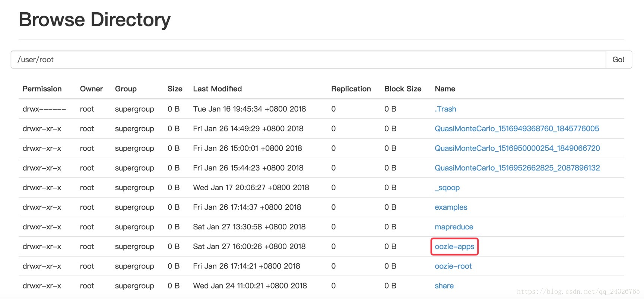
Task: Open QuasiMonteCarlo_1516950000254_1849066720 directory
Action: coord(517,149)
